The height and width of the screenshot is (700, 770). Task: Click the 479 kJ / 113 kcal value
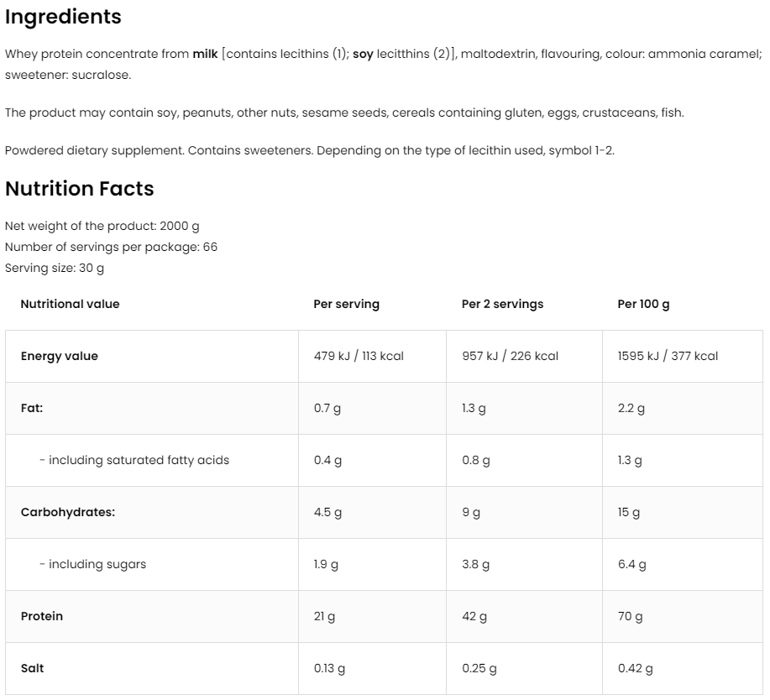[359, 356]
